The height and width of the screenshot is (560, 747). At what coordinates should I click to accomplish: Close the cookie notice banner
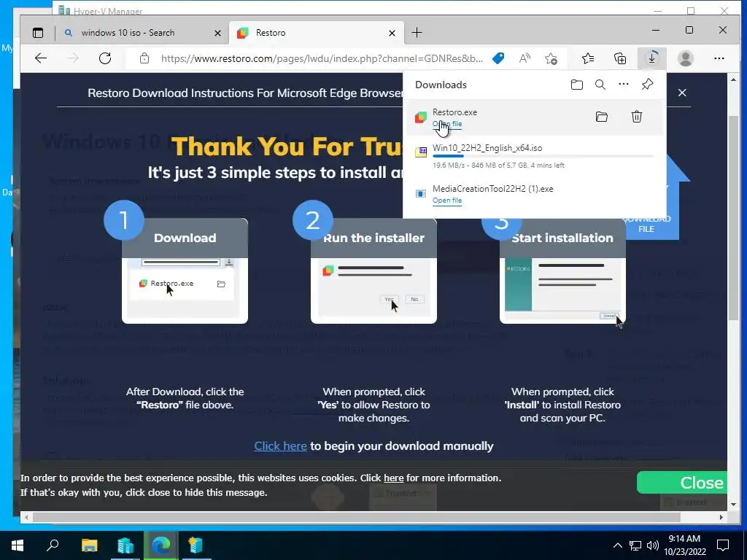pyautogui.click(x=682, y=483)
